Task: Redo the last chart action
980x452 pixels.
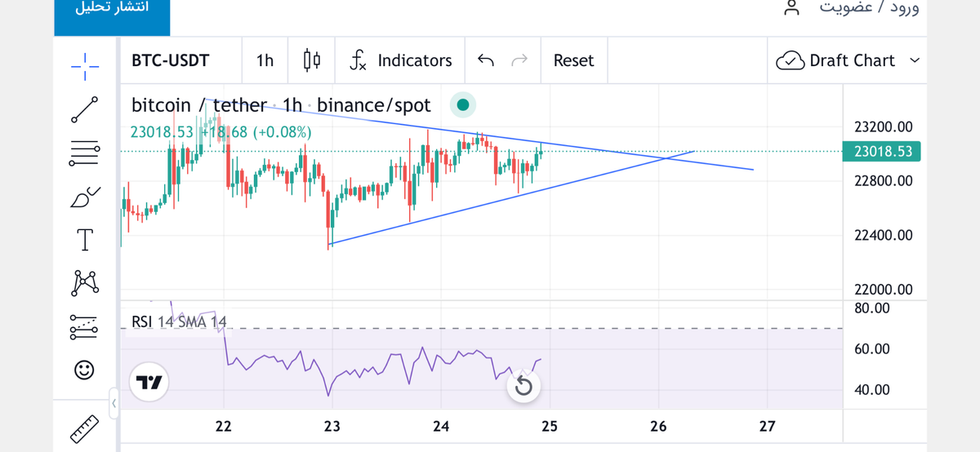Action: (x=519, y=60)
